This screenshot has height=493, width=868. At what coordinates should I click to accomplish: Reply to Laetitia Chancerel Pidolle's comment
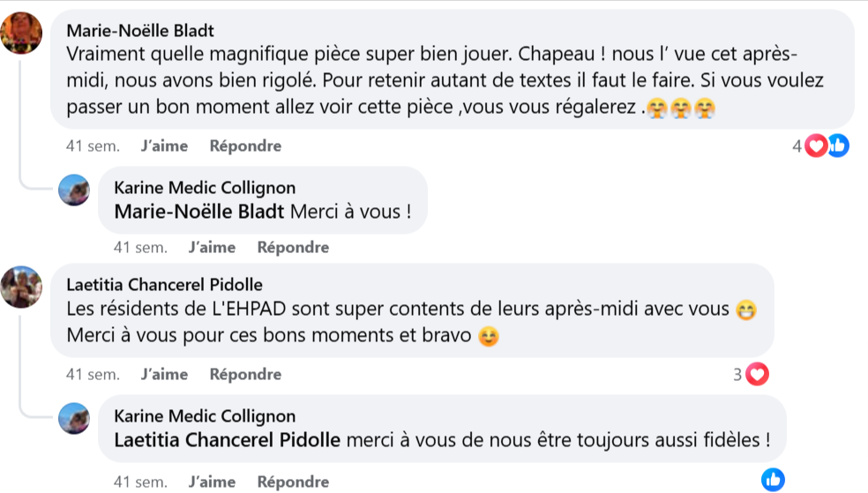click(245, 375)
